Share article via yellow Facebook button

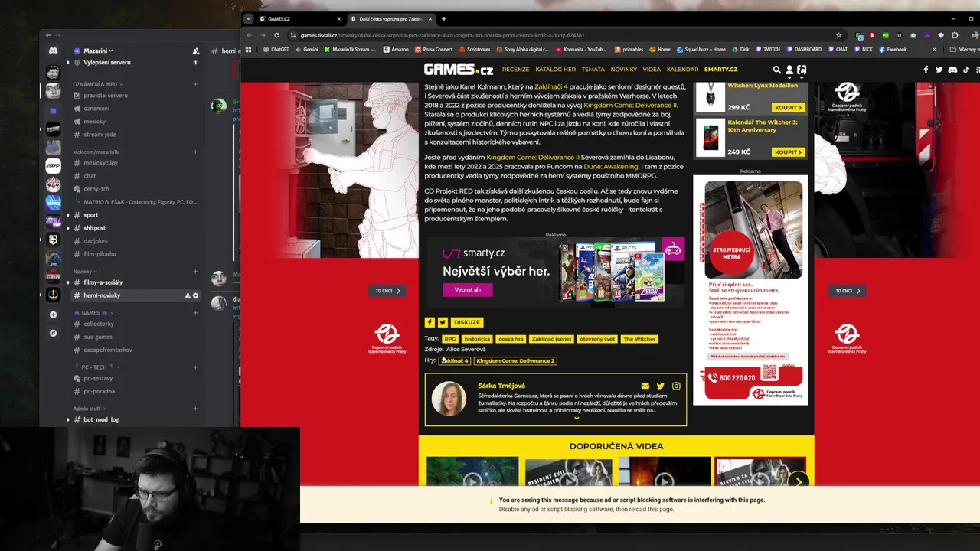click(430, 322)
